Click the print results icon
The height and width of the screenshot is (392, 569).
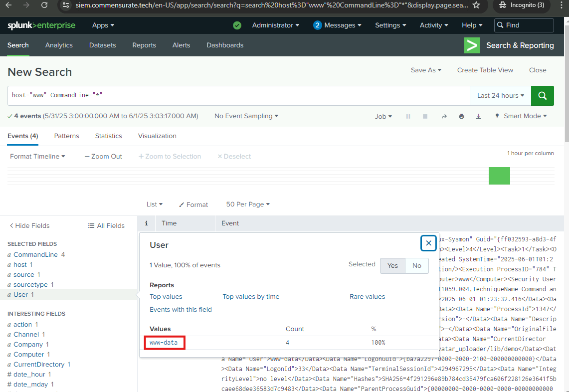(461, 116)
